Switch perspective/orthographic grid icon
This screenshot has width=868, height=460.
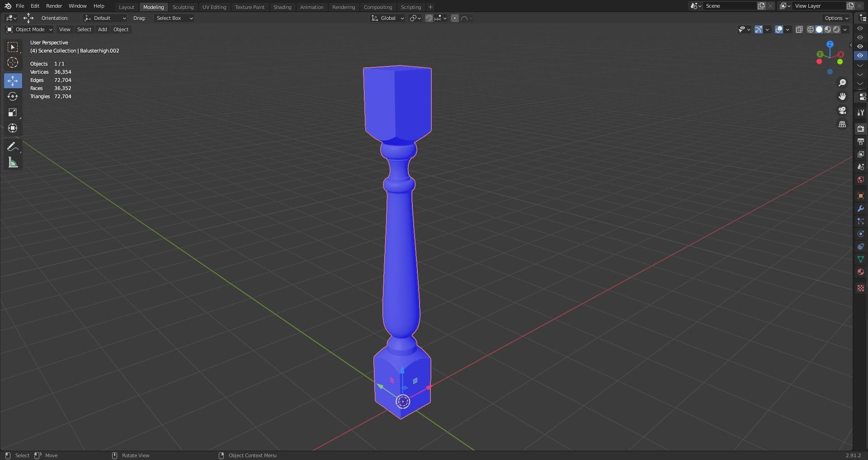(842, 124)
